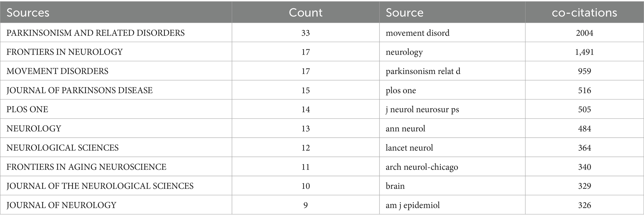The width and height of the screenshot is (644, 220).
Task: Click FRONTIERS IN AGING NEUROSCIENCE cell
Action: [86, 167]
